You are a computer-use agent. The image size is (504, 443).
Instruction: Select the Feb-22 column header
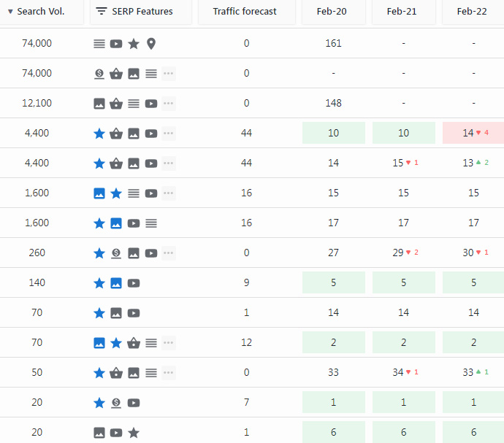(473, 12)
